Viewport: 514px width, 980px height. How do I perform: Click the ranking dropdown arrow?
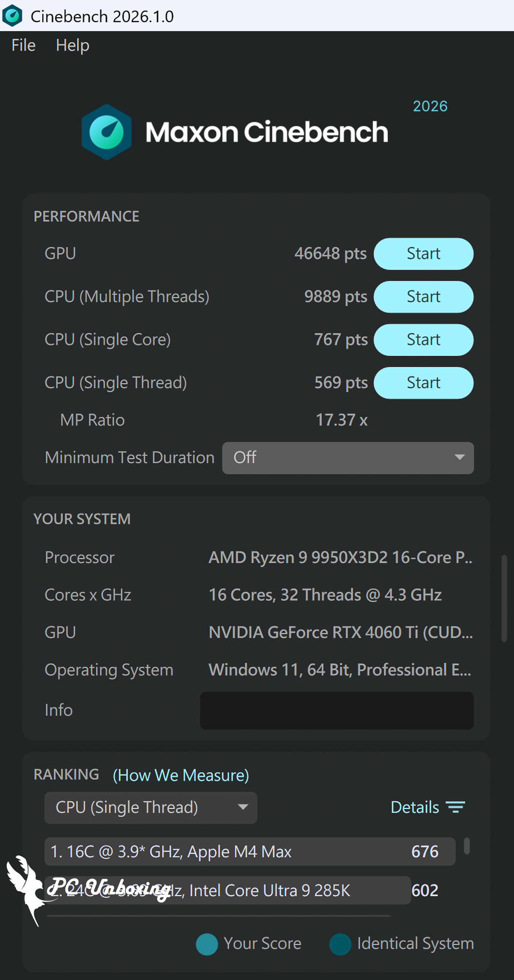[243, 807]
